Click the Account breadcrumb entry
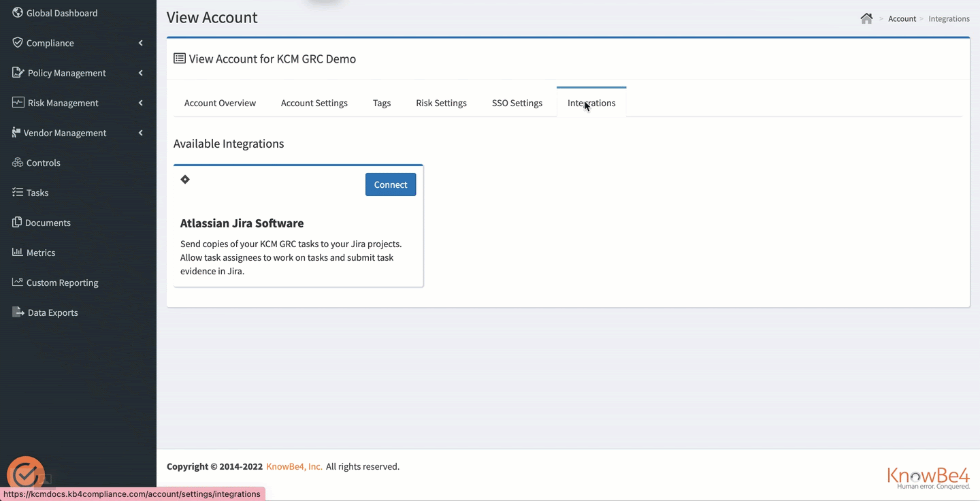This screenshot has height=501, width=980. 902,18
